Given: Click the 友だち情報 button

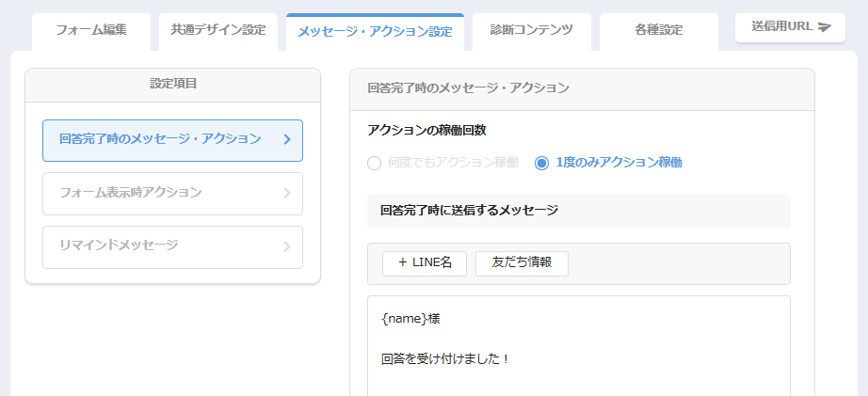Looking at the screenshot, I should pyautogui.click(x=522, y=263).
